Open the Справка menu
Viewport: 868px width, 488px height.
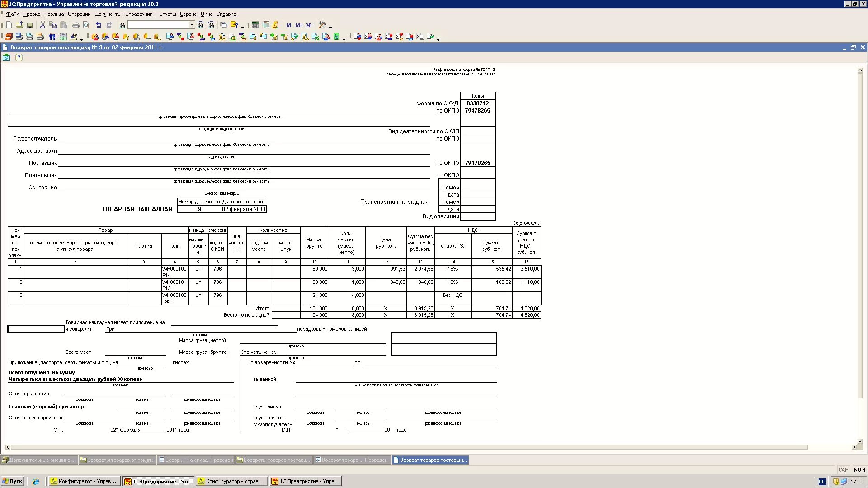[x=226, y=14]
